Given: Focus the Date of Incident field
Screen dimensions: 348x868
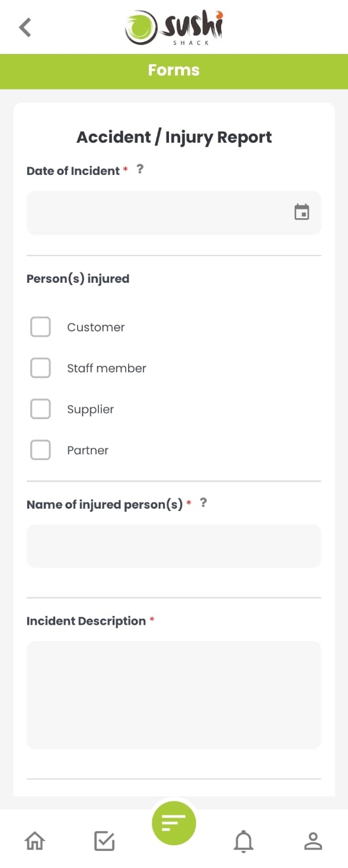Looking at the screenshot, I should (174, 212).
